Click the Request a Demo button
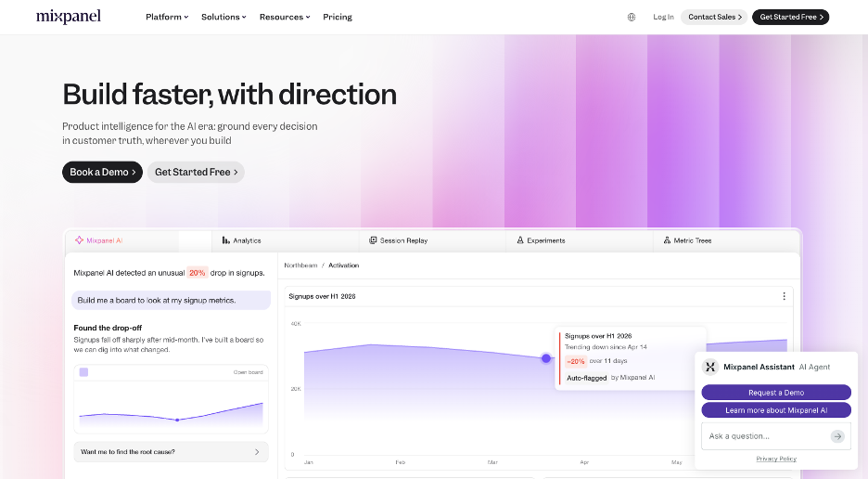 coord(776,393)
